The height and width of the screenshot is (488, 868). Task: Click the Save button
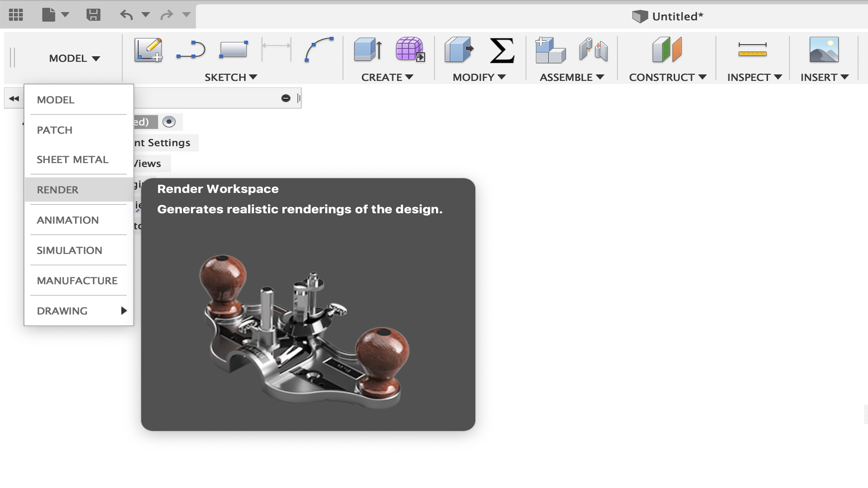[93, 15]
